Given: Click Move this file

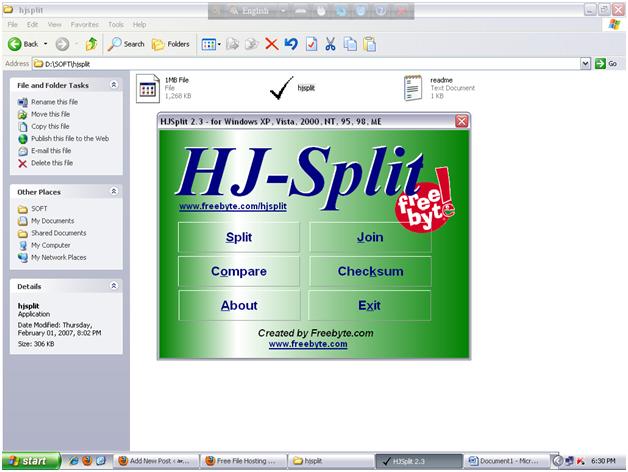Looking at the screenshot, I should [44, 114].
